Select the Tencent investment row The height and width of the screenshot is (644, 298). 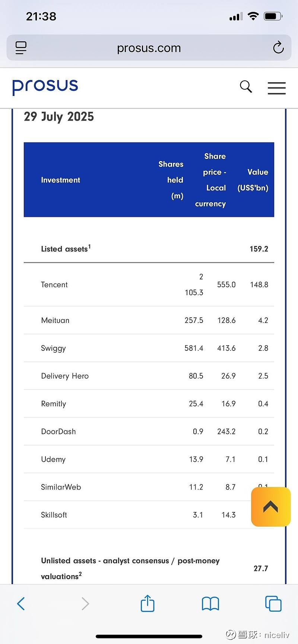click(x=54, y=285)
